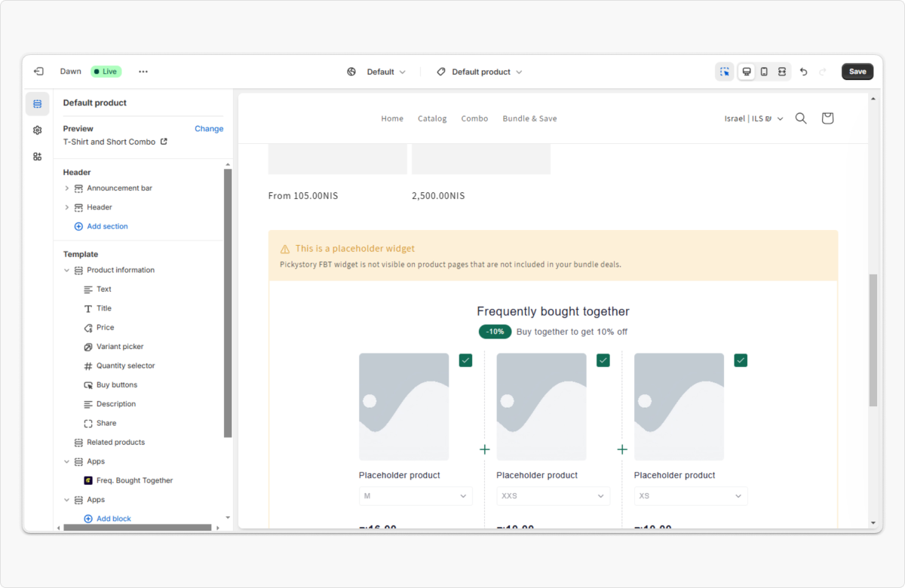This screenshot has height=588, width=905.
Task: Toggle the inspector selection tool
Action: 725,72
